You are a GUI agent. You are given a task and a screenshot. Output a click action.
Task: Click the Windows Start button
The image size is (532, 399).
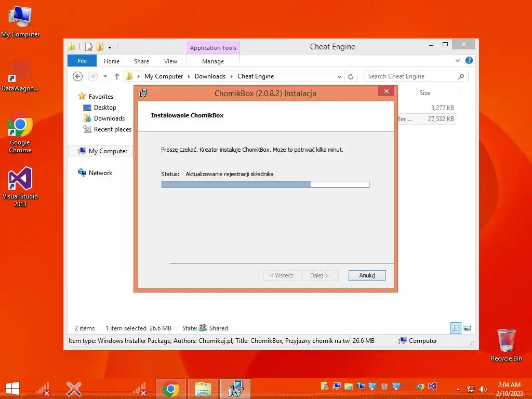tap(12, 389)
